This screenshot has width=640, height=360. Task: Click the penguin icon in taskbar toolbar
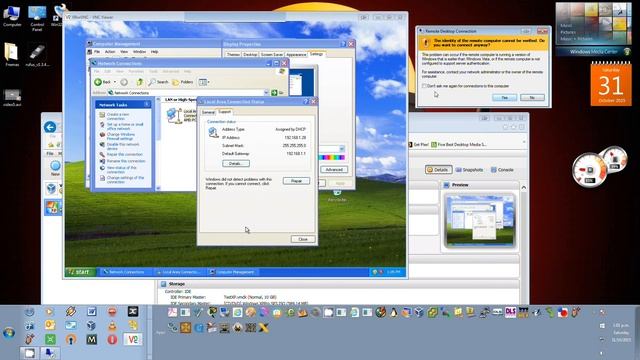click(x=393, y=313)
